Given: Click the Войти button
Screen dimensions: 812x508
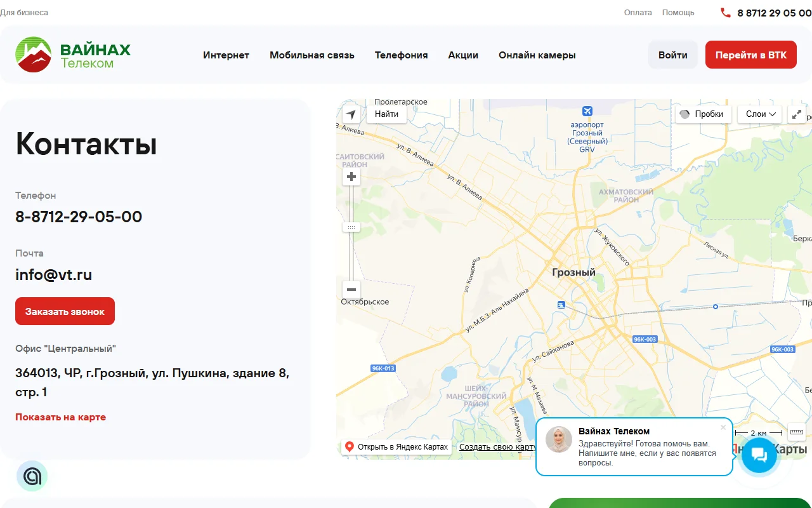Looking at the screenshot, I should (x=673, y=55).
